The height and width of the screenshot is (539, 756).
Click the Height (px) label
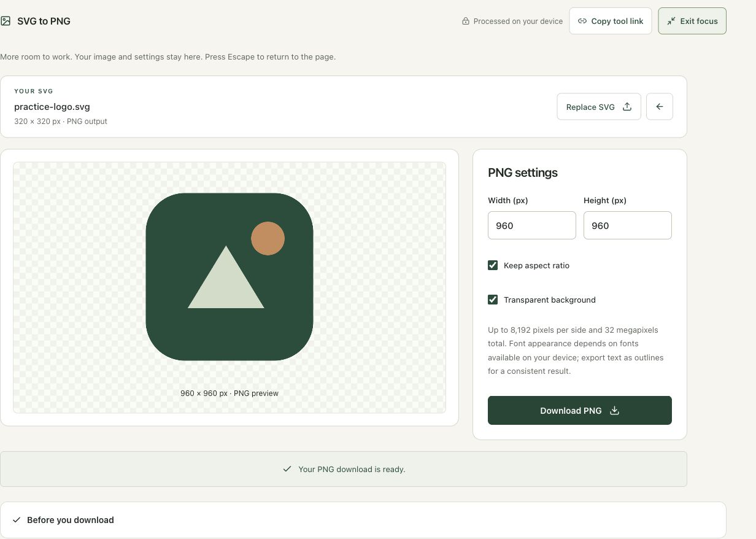point(605,200)
